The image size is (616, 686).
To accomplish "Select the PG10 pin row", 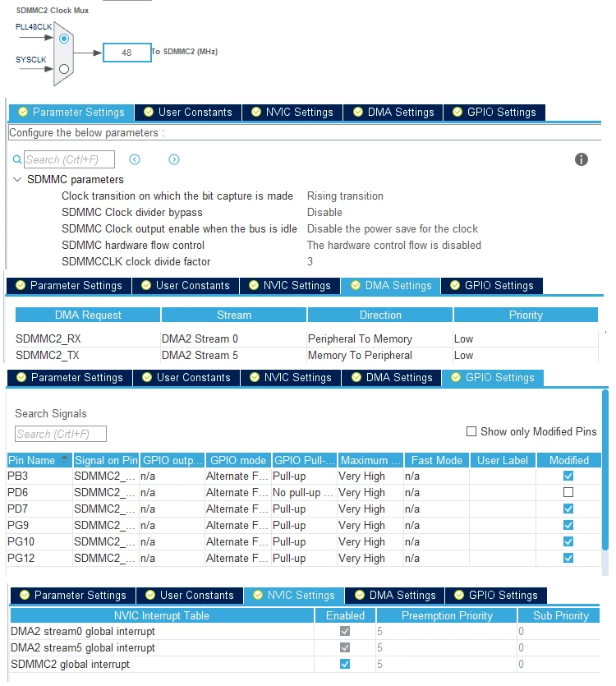I will pyautogui.click(x=304, y=541).
